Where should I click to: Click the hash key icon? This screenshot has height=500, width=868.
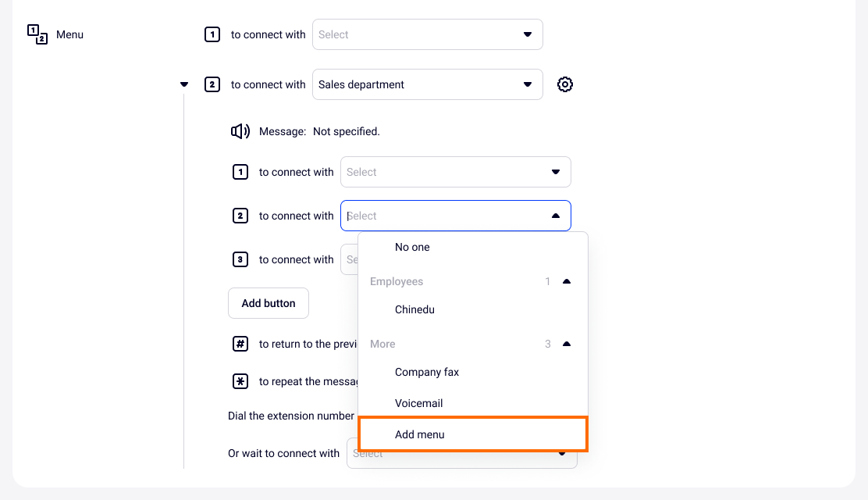[x=240, y=344]
